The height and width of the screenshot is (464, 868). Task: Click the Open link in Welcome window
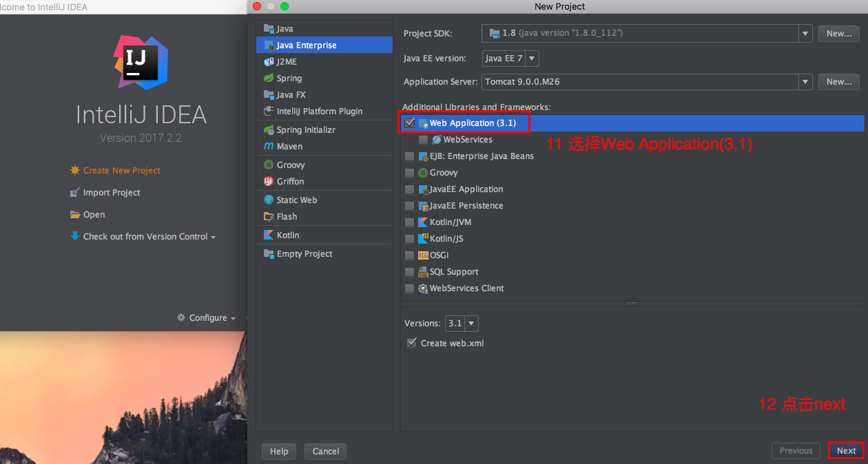(x=94, y=215)
